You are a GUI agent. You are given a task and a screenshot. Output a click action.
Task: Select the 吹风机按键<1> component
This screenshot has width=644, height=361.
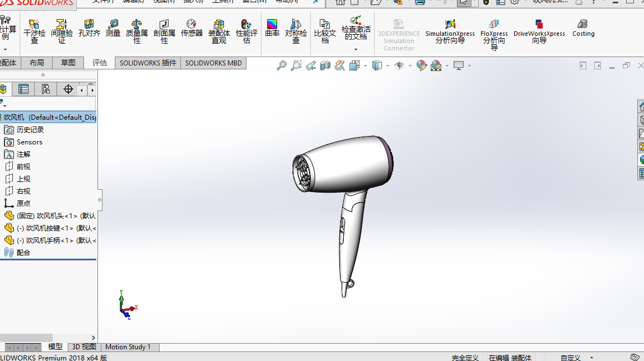[x=50, y=228]
